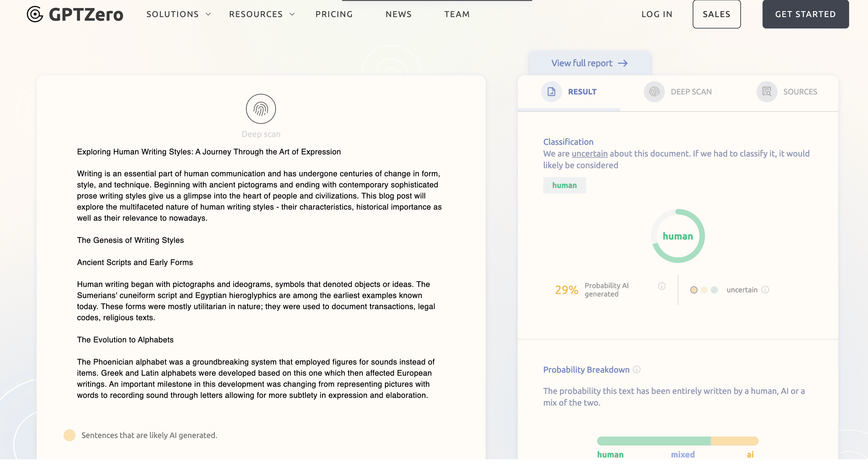Click the arrow in View full report
Image resolution: width=868 pixels, height=465 pixels.
[623, 63]
